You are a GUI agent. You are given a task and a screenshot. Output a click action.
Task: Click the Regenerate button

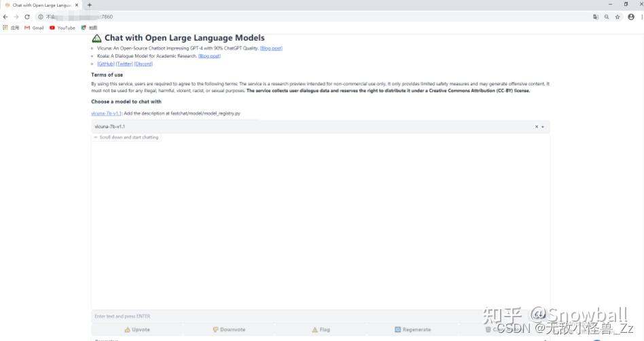tap(413, 329)
